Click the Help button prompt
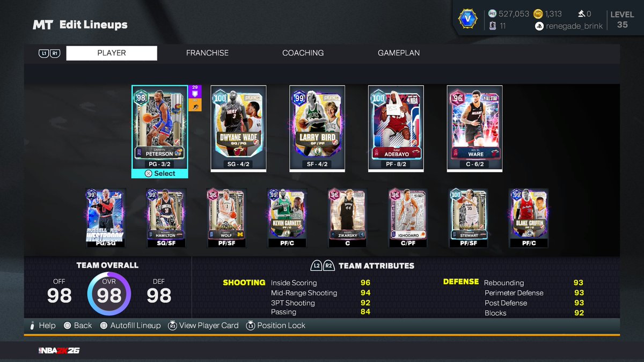 [43, 326]
